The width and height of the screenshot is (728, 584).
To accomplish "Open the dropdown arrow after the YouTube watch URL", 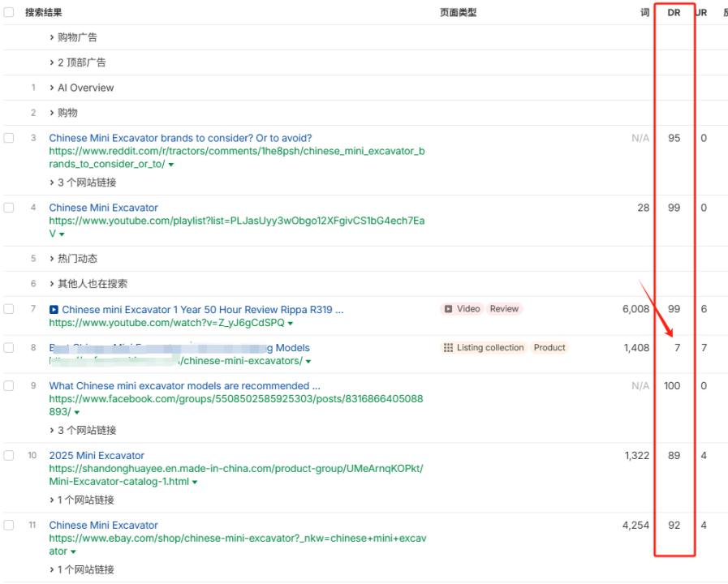I will (x=291, y=324).
